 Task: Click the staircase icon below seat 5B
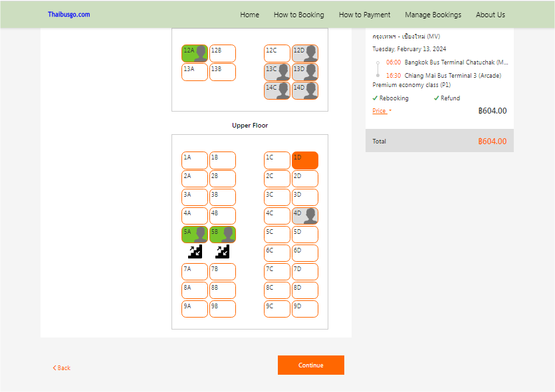[x=223, y=251]
